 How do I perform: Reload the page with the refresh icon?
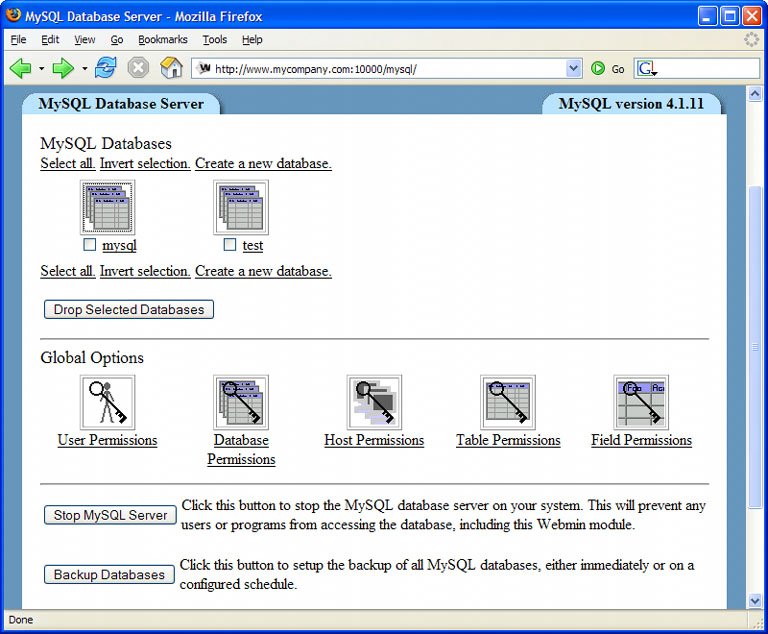(106, 68)
